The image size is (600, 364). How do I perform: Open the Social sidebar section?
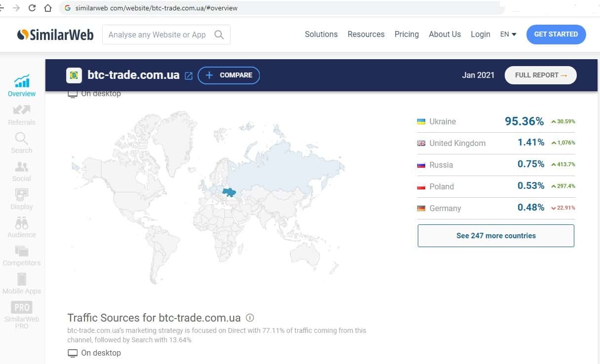(22, 171)
